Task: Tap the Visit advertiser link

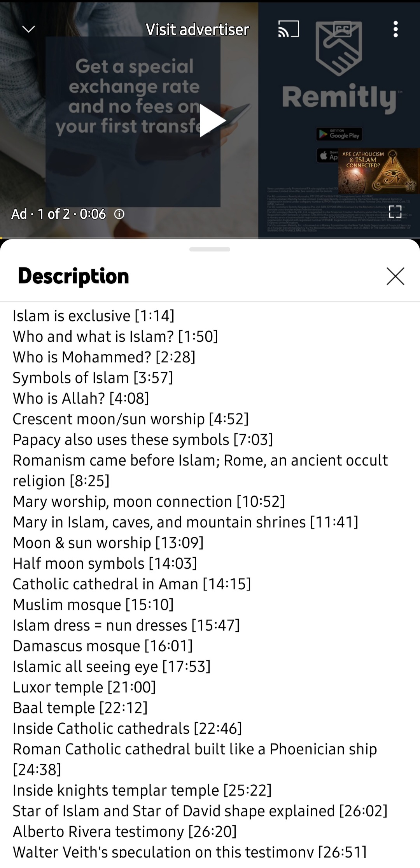Action: pos(197,30)
